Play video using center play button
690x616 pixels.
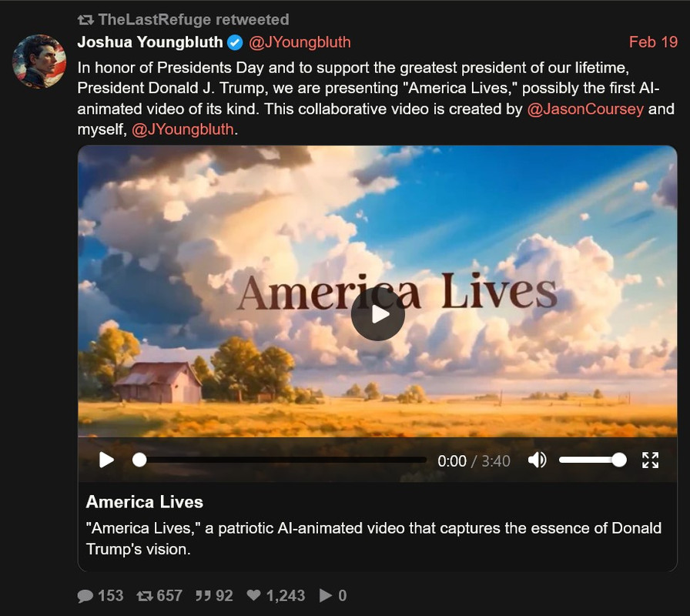tap(378, 314)
